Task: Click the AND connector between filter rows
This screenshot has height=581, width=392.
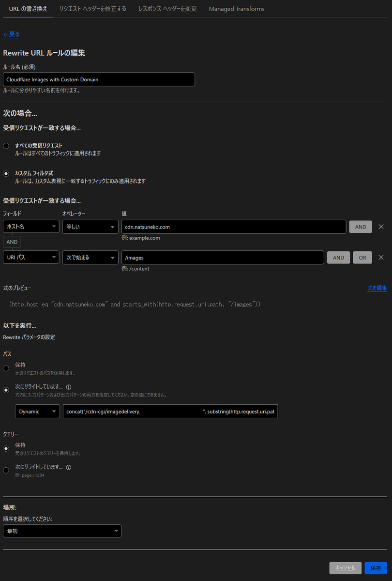Action: [x=12, y=242]
